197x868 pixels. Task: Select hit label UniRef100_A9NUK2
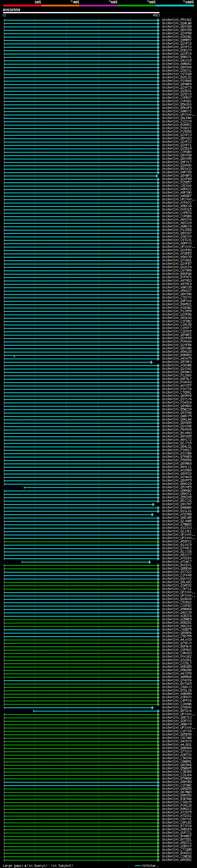click(x=177, y=64)
